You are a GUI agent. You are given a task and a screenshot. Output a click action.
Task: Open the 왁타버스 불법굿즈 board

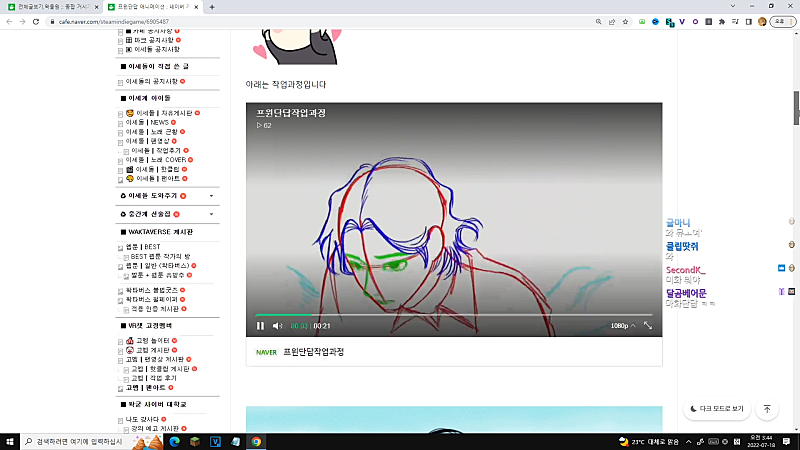(x=152, y=290)
